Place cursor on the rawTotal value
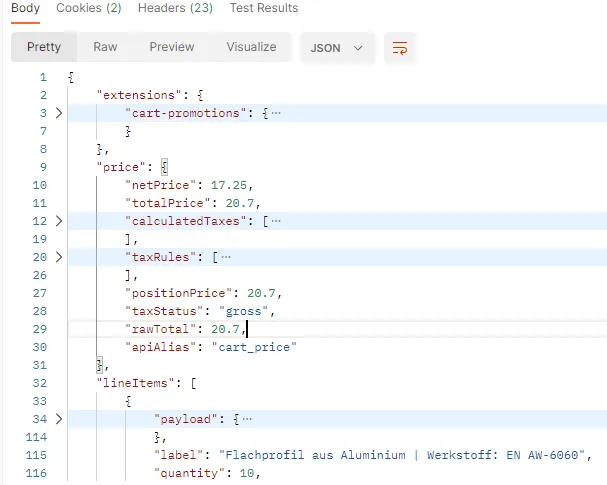 pyautogui.click(x=227, y=329)
